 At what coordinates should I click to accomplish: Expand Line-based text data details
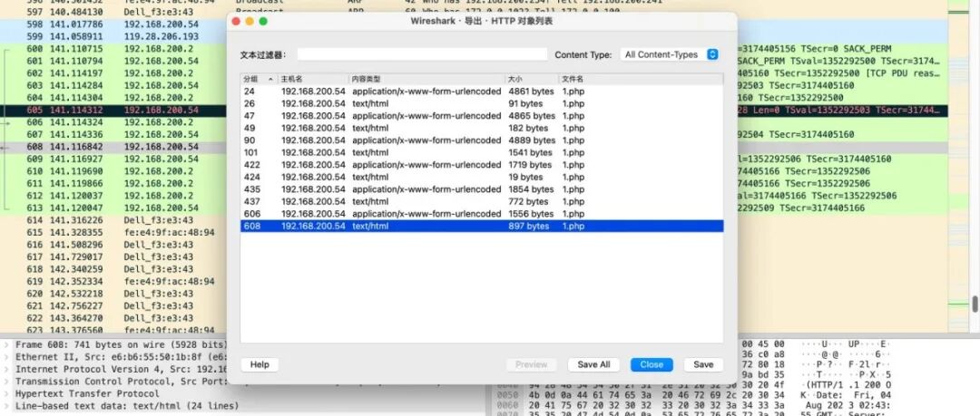point(7,406)
